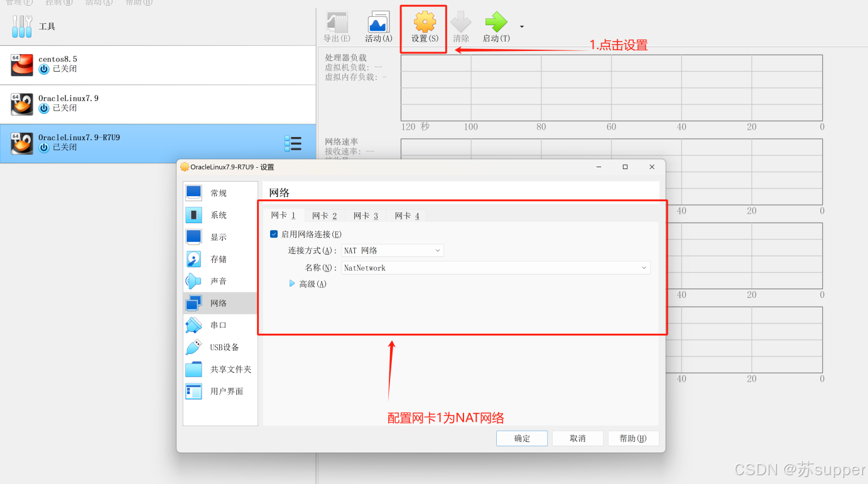Open Audio (声音) settings category
This screenshot has height=484, width=868.
tap(220, 281)
